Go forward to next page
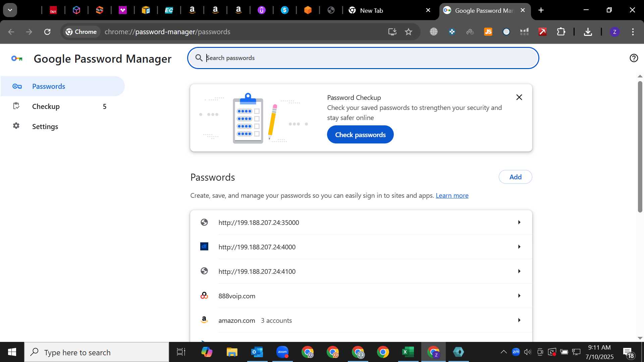The height and width of the screenshot is (362, 644). (x=29, y=32)
